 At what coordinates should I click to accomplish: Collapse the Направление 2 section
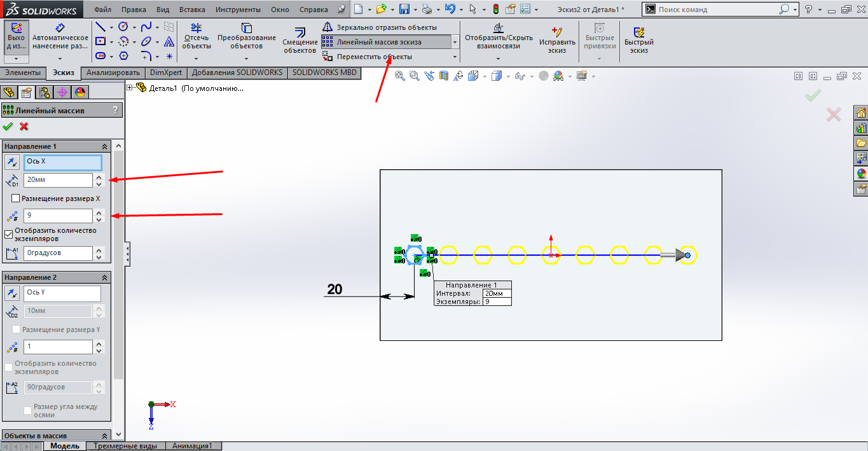click(x=105, y=277)
